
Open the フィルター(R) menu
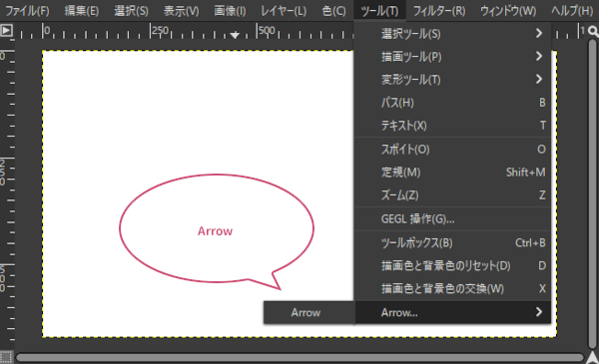tap(439, 11)
